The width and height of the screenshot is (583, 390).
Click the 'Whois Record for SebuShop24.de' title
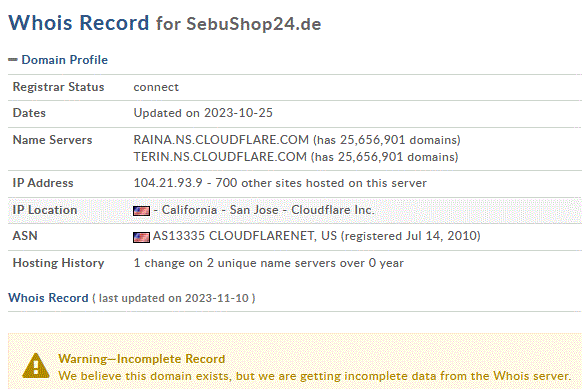(x=165, y=23)
